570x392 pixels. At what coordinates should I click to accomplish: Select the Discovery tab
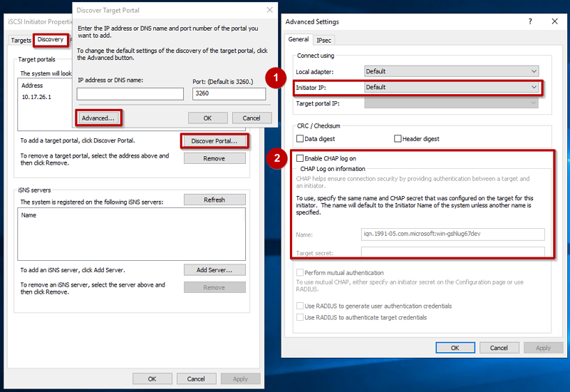pos(51,40)
